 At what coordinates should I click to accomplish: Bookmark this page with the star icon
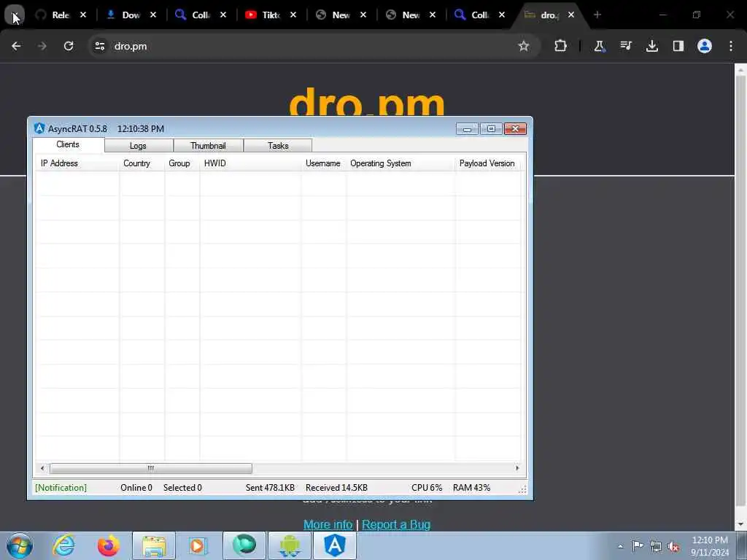(x=524, y=46)
